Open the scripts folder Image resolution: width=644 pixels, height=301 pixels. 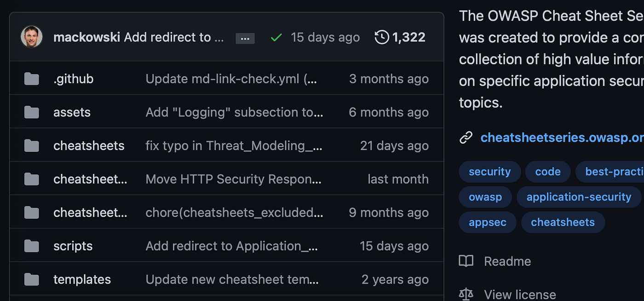[73, 245]
